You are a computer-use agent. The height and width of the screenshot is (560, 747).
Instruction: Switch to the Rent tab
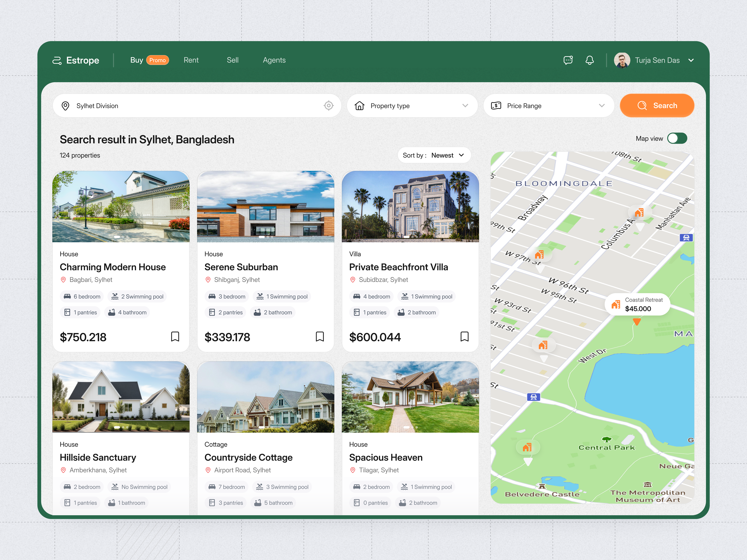pos(191,60)
